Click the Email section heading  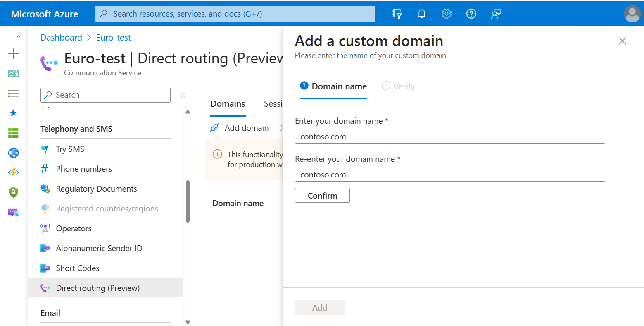pyautogui.click(x=50, y=313)
